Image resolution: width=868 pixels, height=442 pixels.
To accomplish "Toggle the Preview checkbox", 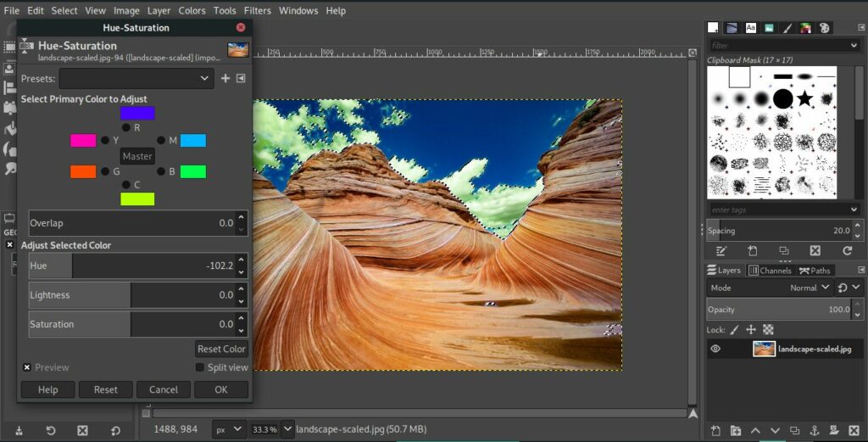I will 27,367.
